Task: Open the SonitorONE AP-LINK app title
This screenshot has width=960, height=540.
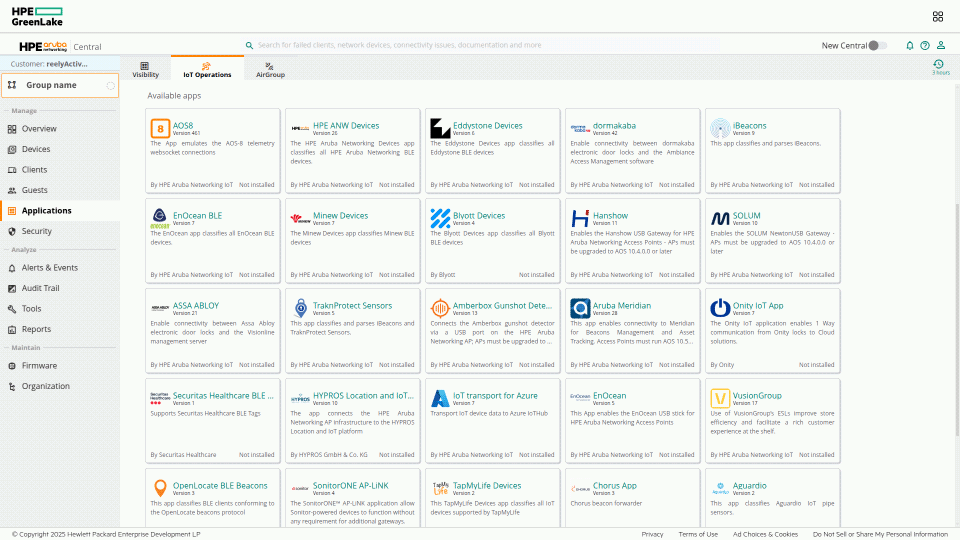Action: pos(350,486)
